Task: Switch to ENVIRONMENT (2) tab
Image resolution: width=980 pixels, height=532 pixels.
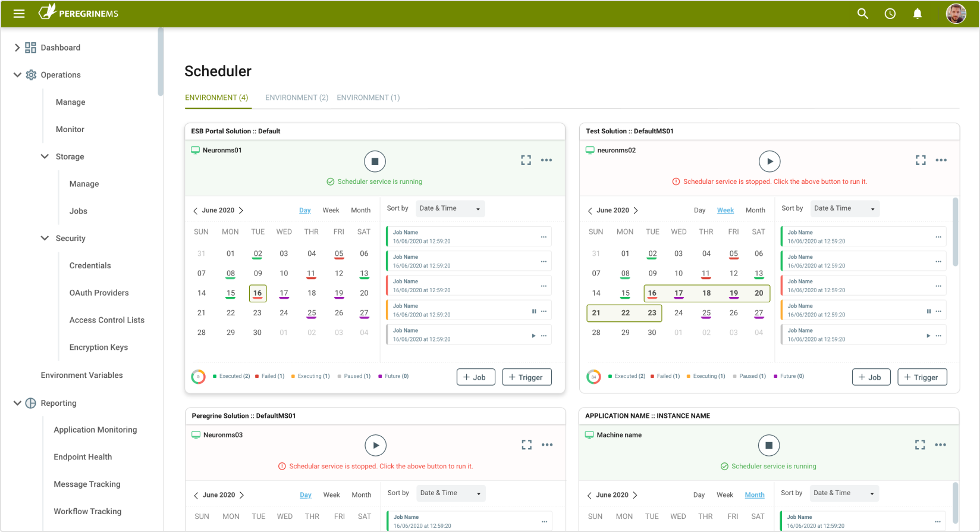Action: [297, 98]
